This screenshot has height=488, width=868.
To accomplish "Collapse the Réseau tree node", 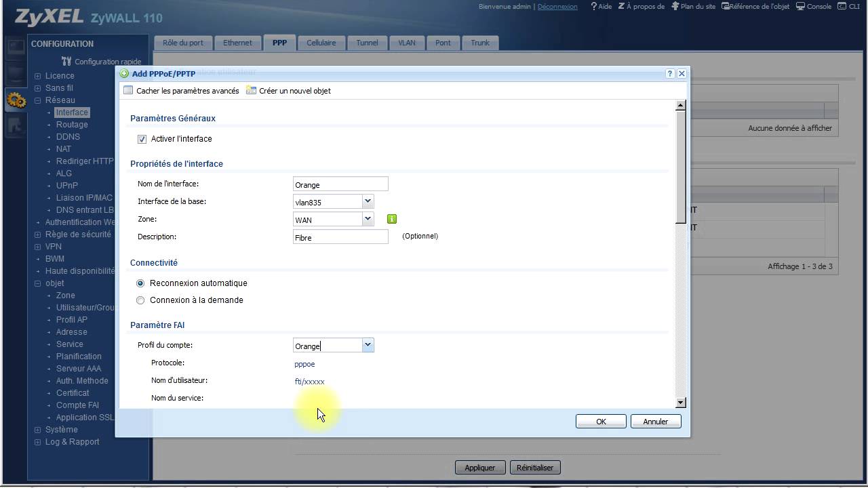I will click(x=38, y=100).
